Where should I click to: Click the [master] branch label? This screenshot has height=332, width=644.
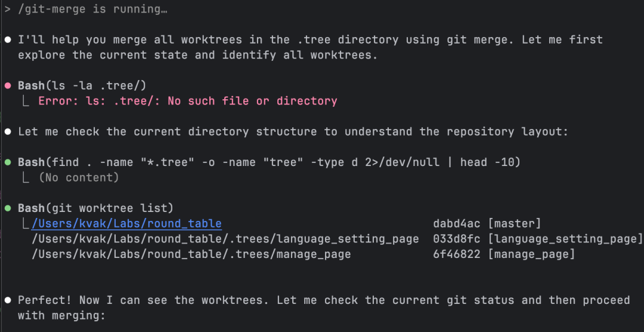point(515,224)
